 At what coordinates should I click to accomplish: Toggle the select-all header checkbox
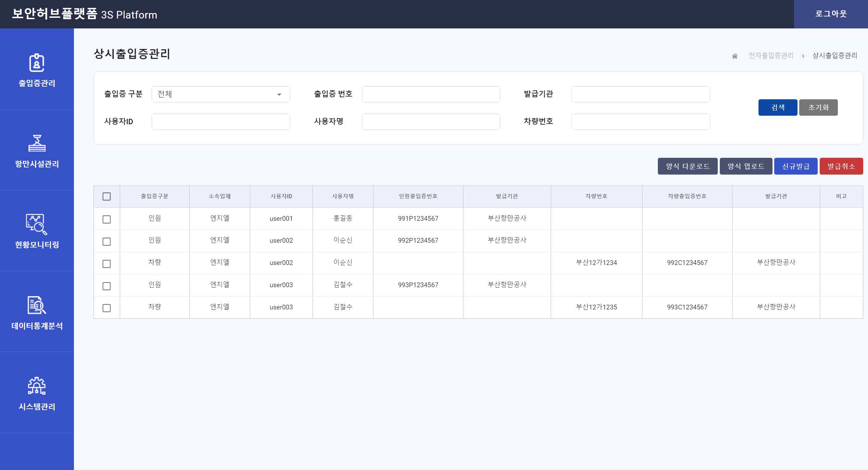(106, 196)
